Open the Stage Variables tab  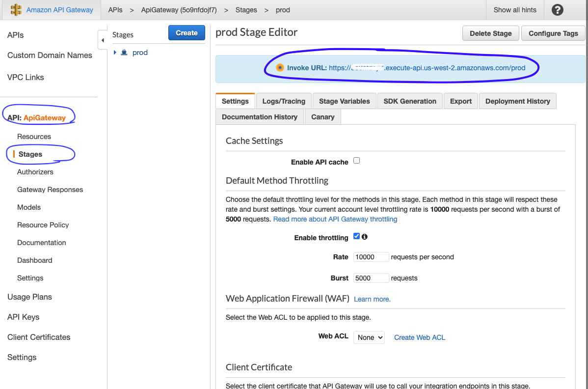click(344, 101)
